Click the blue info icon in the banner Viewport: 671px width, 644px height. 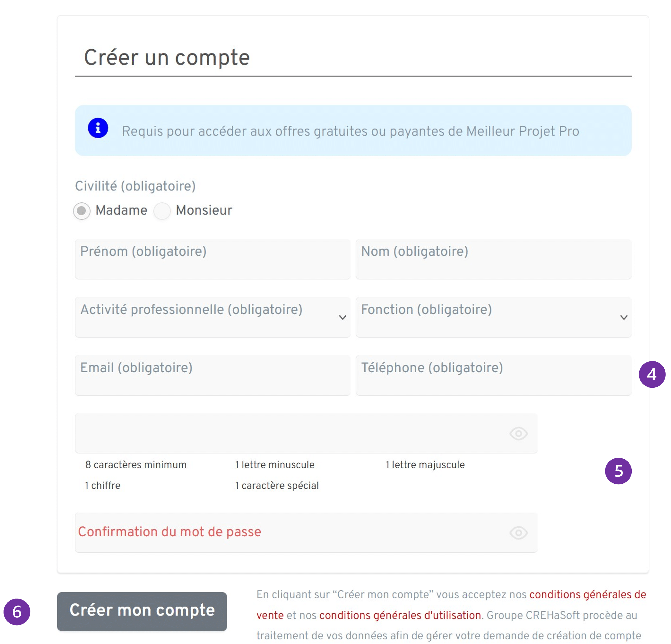click(x=98, y=127)
